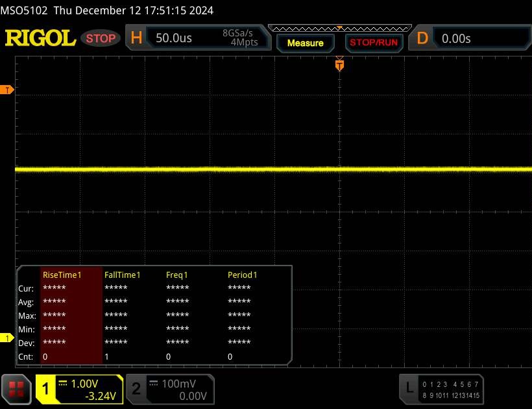Select the channel 1 ground marker

coord(8,338)
